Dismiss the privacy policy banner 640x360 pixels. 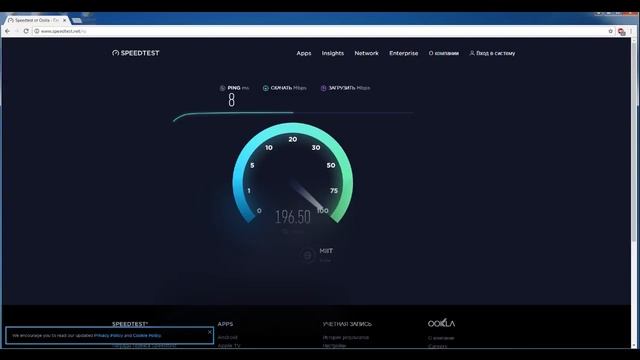209,332
